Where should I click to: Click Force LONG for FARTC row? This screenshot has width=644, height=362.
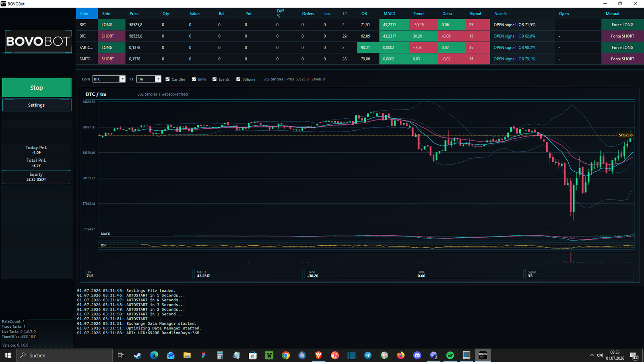(622, 47)
